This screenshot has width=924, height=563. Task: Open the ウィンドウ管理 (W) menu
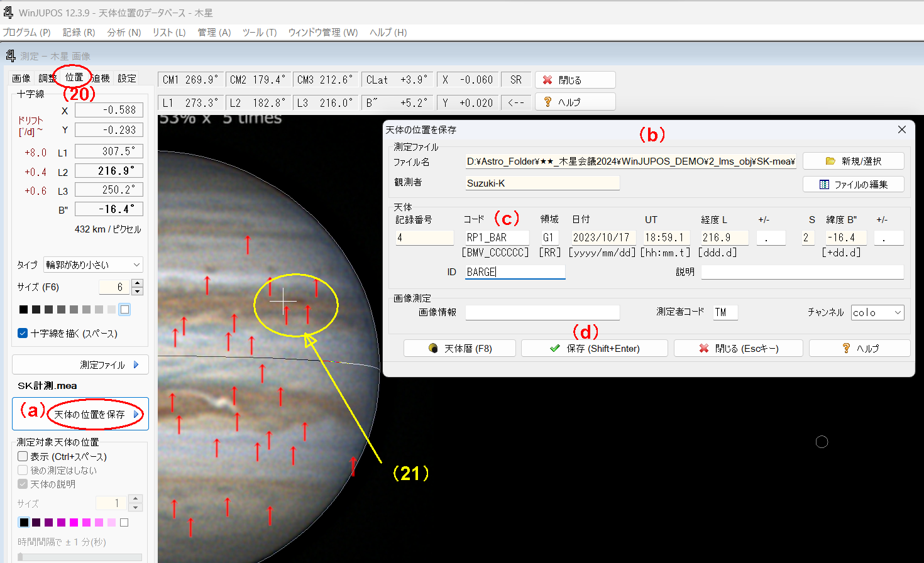point(323,32)
